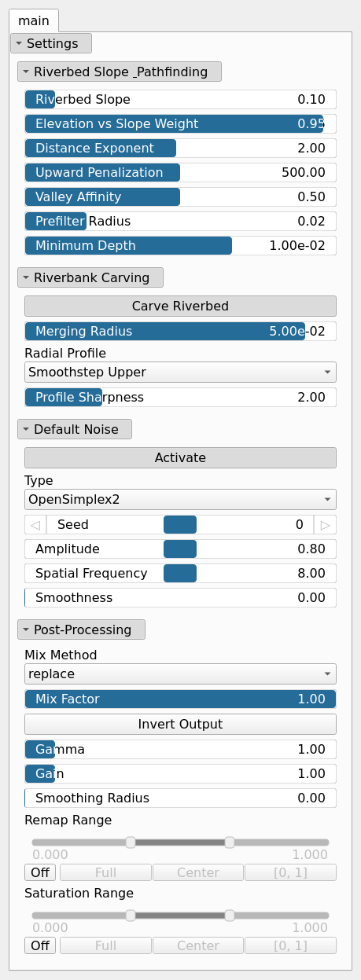Image resolution: width=361 pixels, height=980 pixels.
Task: Click Remap Range Center button
Action: coord(198,872)
